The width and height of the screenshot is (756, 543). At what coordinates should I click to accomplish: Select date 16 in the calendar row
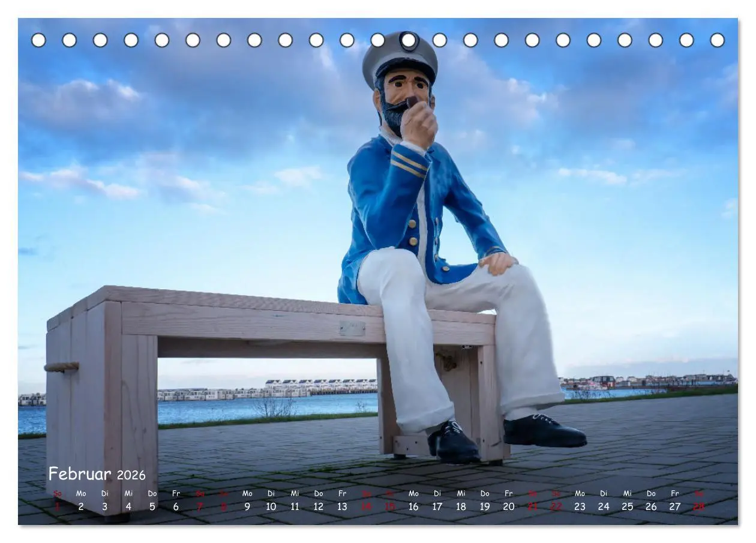coord(413,506)
